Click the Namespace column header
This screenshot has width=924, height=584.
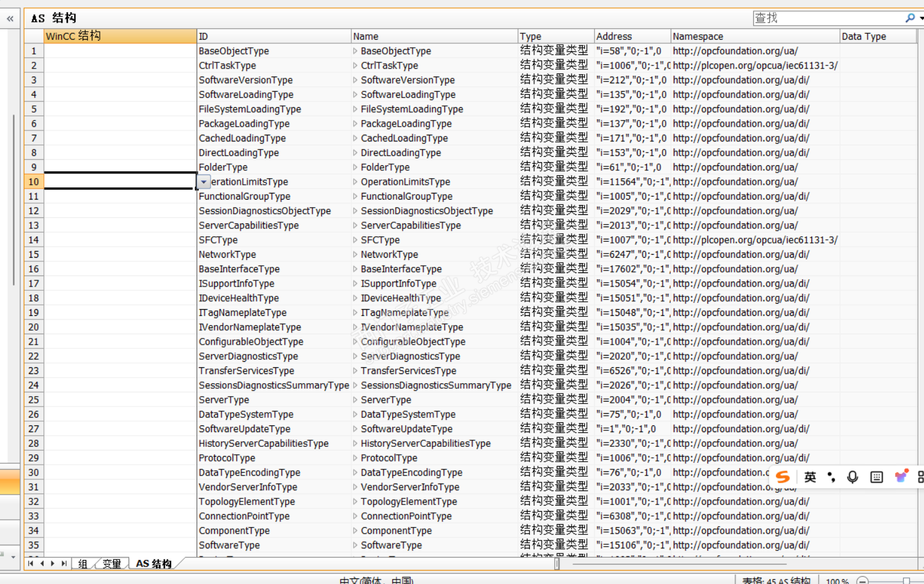[x=755, y=36]
